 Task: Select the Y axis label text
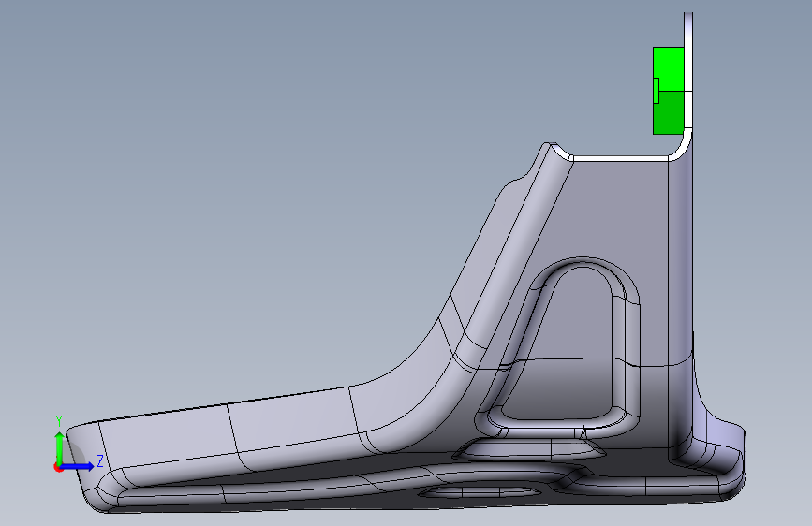click(59, 421)
